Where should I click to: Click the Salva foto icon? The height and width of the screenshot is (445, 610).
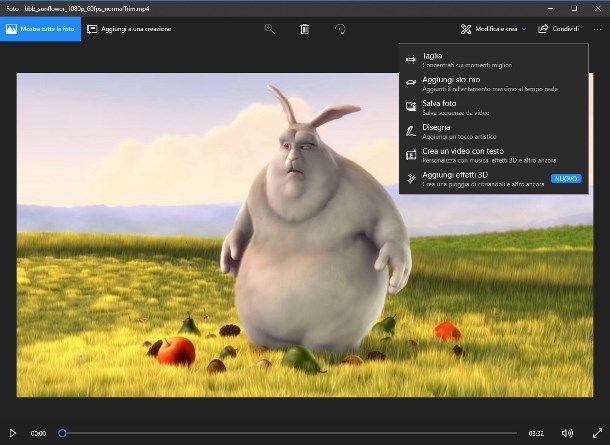click(411, 106)
